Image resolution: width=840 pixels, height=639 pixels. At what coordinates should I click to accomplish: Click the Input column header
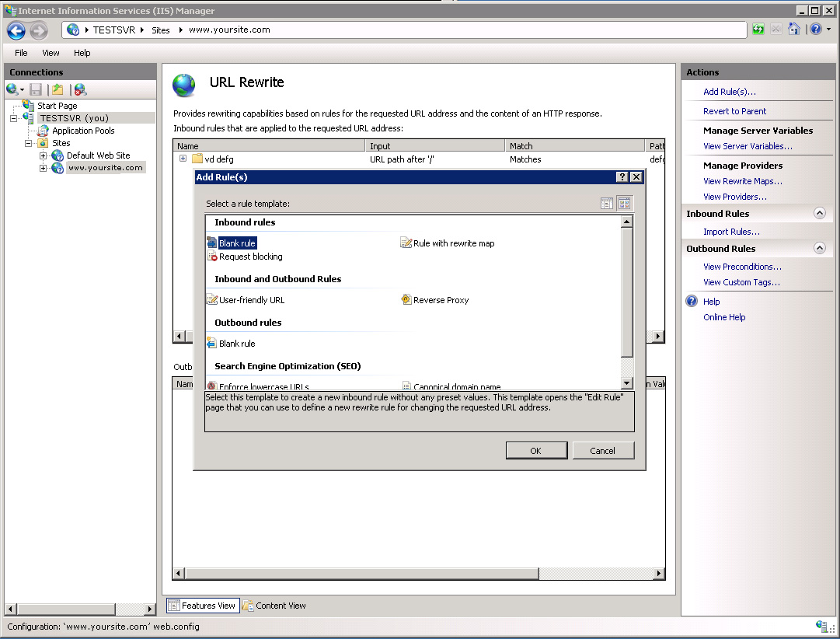(x=435, y=146)
